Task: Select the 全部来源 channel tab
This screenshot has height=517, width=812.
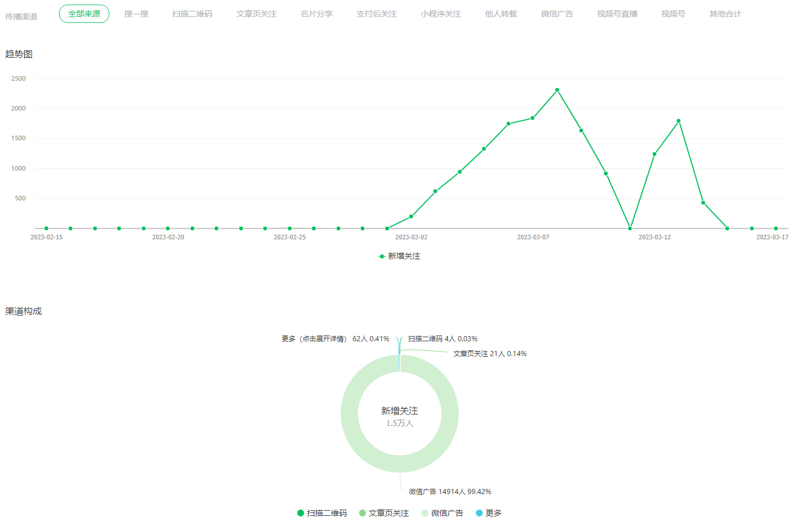Action: (84, 14)
